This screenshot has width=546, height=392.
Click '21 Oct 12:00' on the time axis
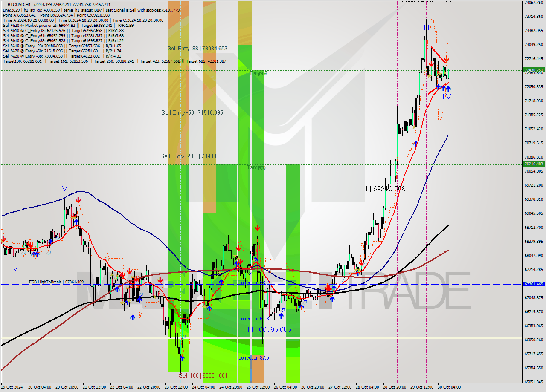95,387
